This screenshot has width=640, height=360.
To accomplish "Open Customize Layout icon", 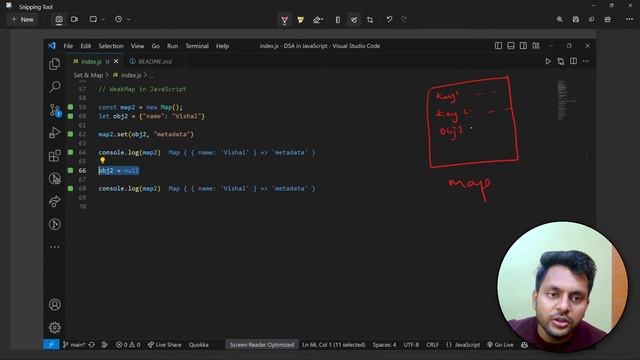I will (536, 46).
